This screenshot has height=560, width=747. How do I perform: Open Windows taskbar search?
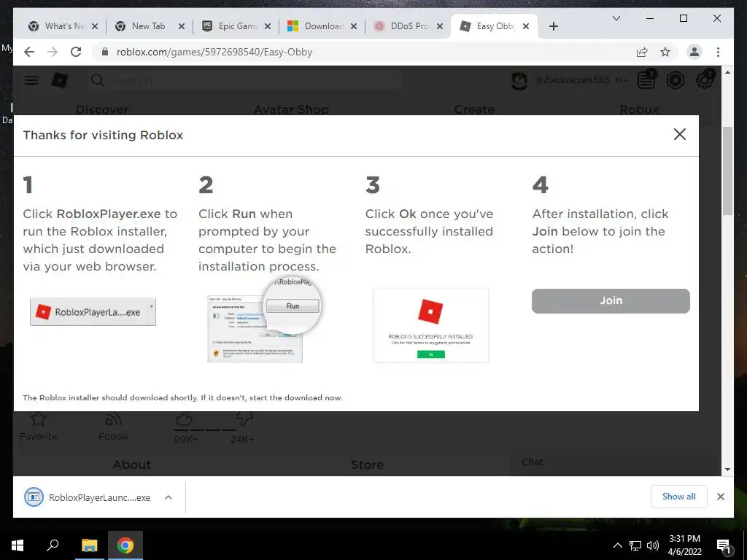[x=53, y=545]
